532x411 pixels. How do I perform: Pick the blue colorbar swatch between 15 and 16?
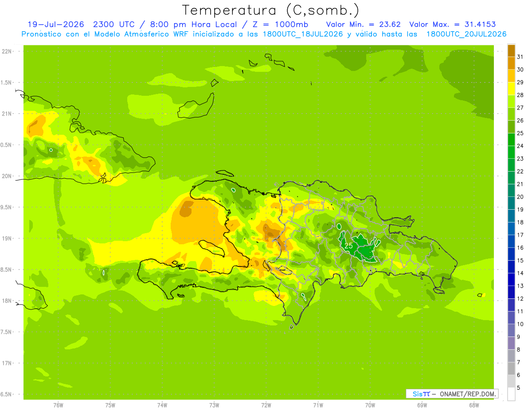point(511,254)
